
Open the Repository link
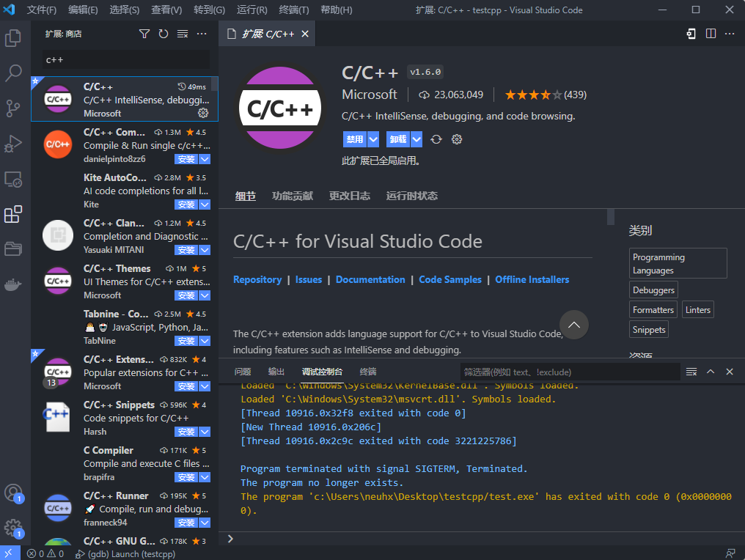coord(257,280)
